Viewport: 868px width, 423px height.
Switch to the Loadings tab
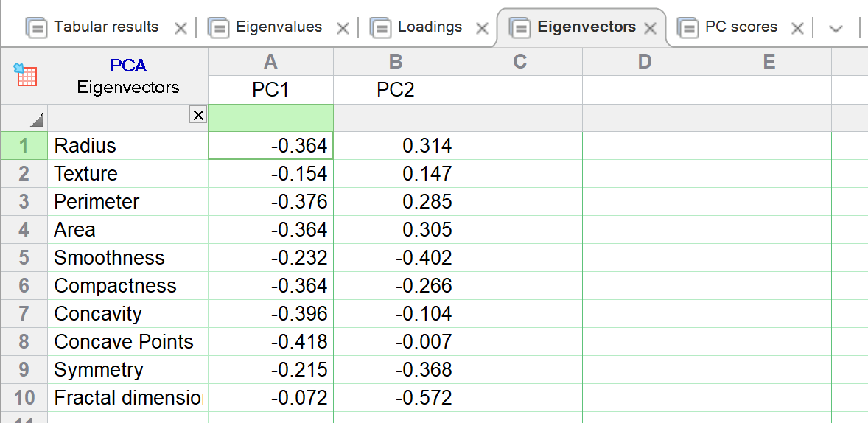pyautogui.click(x=430, y=27)
